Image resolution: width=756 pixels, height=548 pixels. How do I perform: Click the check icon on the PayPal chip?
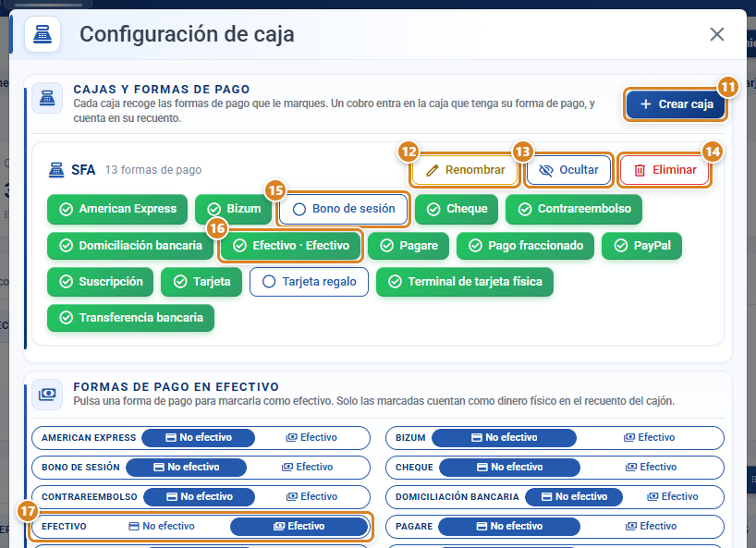point(621,246)
